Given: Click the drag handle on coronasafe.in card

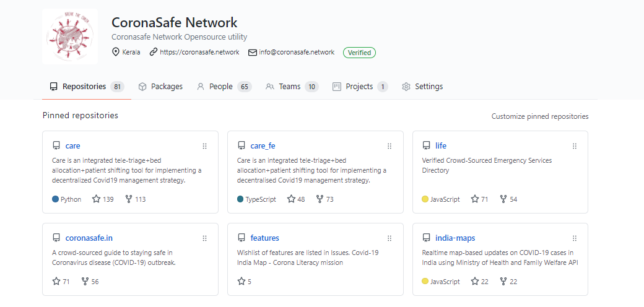Looking at the screenshot, I should point(204,238).
